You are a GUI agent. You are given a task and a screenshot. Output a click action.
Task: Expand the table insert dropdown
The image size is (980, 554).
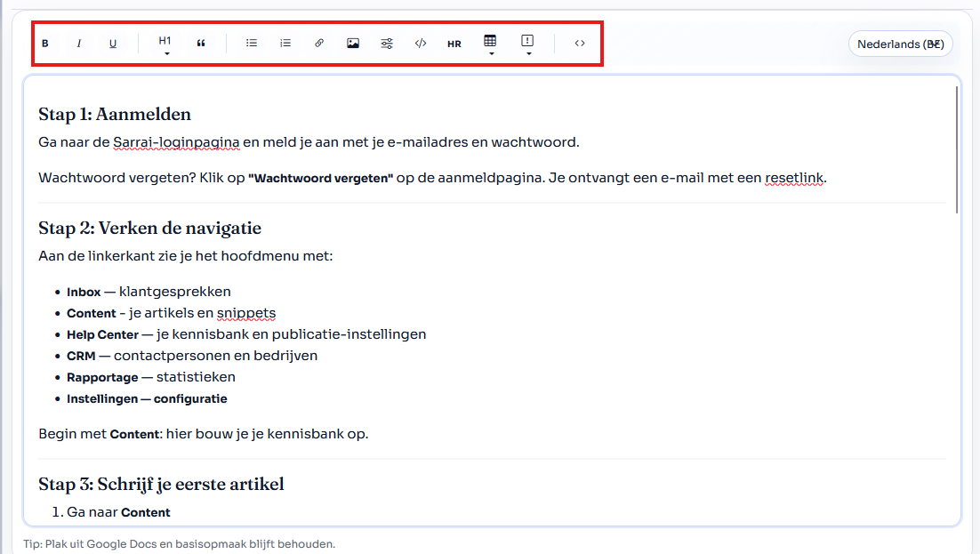click(490, 43)
